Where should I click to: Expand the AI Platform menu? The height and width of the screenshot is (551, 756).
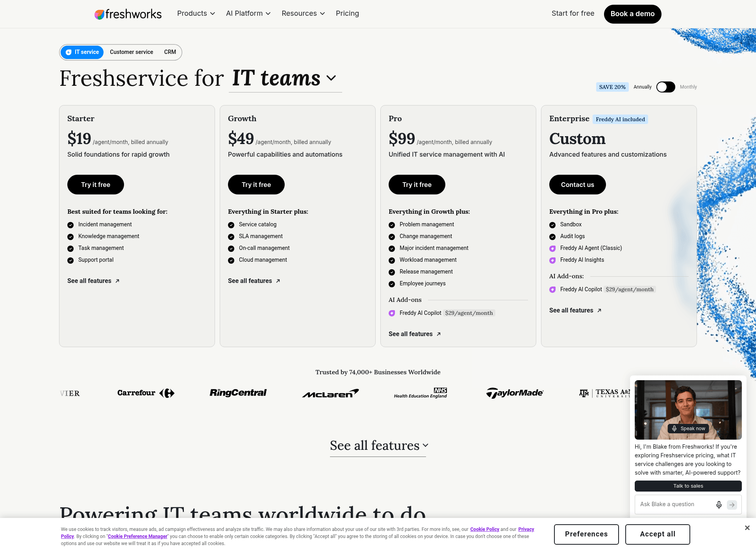pos(248,13)
